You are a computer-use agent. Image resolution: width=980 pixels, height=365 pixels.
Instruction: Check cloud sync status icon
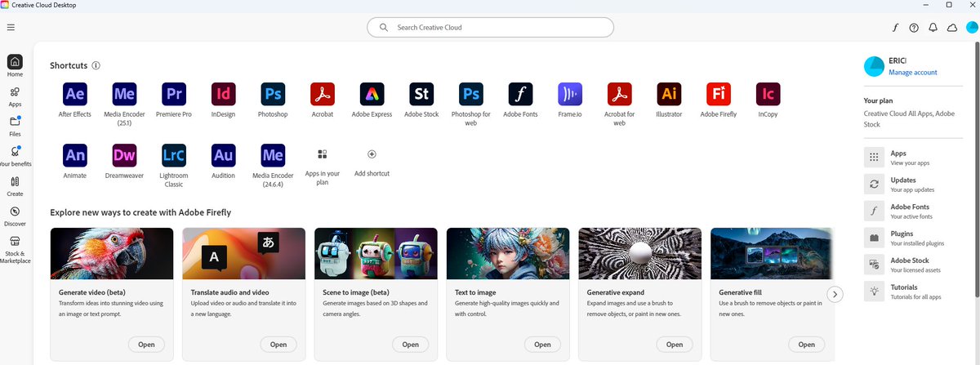tap(951, 28)
